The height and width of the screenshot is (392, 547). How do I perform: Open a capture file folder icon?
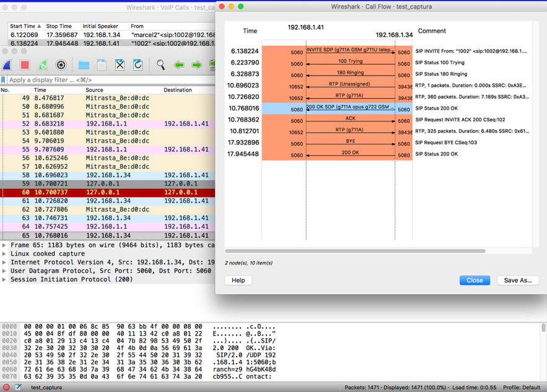click(x=84, y=65)
